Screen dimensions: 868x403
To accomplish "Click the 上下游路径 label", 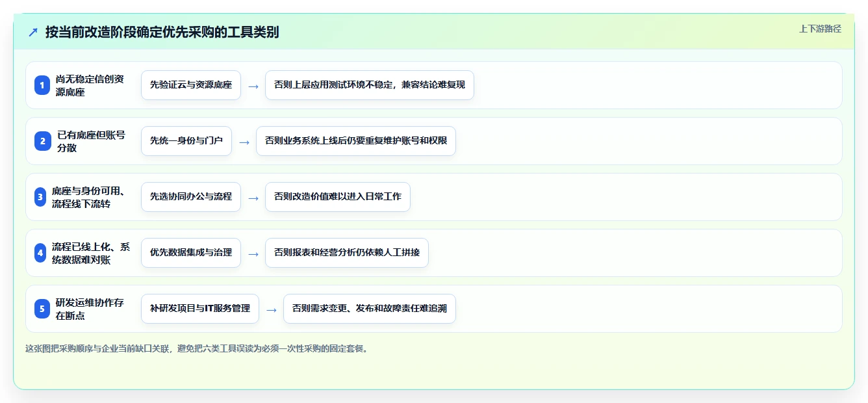I will pos(820,29).
